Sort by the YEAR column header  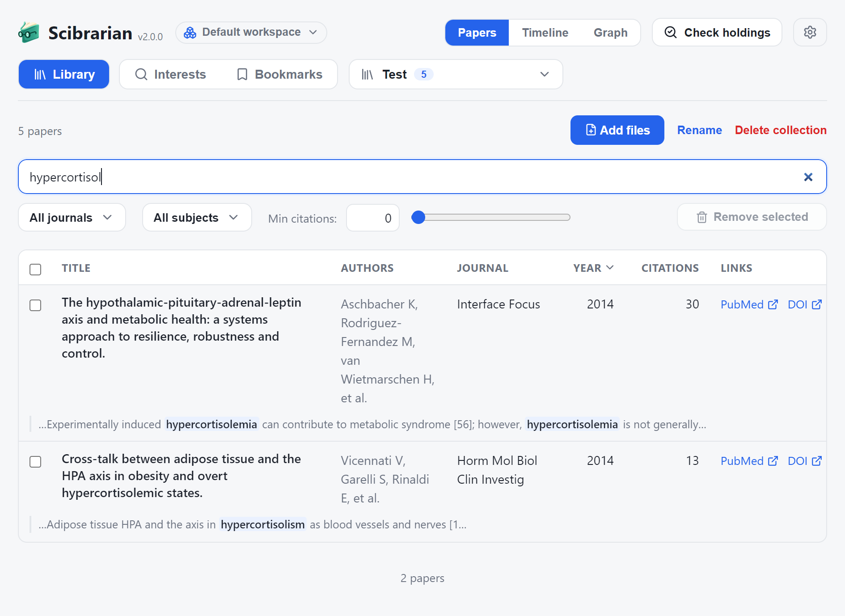click(x=593, y=268)
